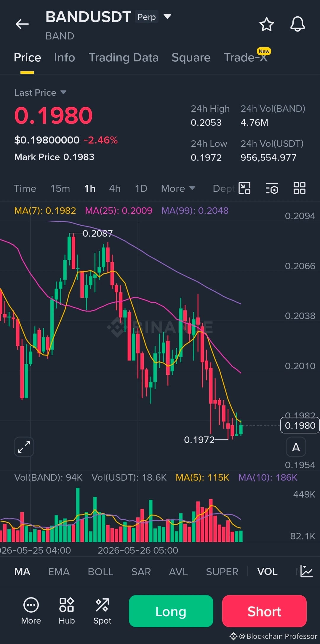Tap the MA(25): 0.2009 label
Image resolution: width=320 pixels, height=644 pixels.
pos(119,211)
